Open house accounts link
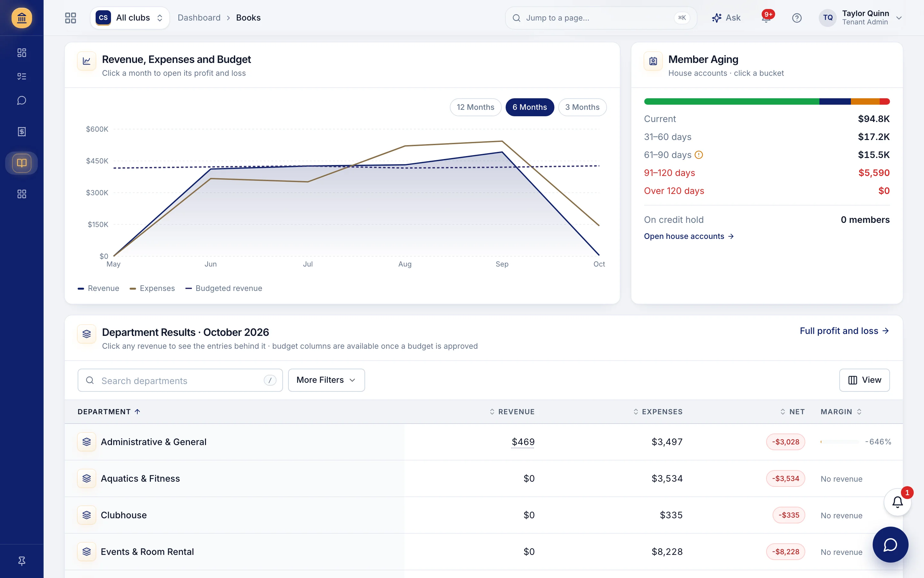 point(689,236)
